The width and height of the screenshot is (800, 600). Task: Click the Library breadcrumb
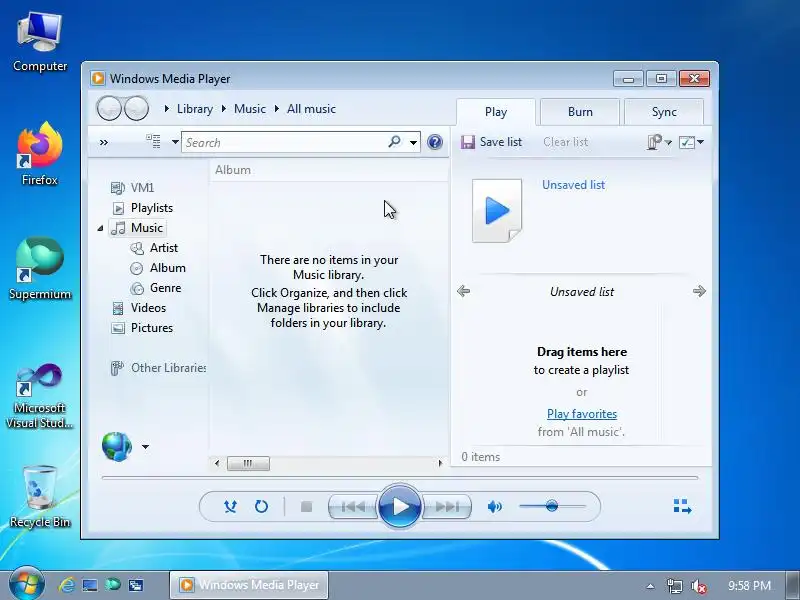pos(195,109)
